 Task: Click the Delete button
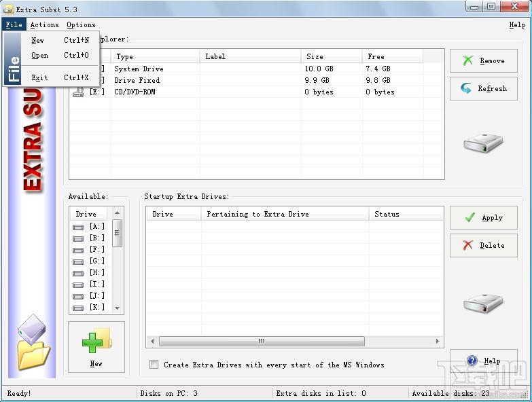[484, 245]
